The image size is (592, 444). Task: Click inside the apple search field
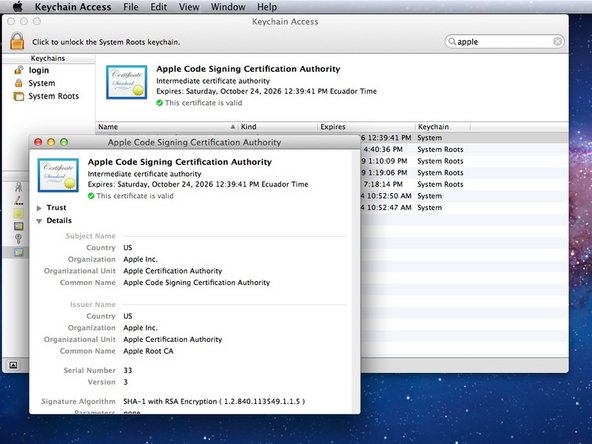(x=504, y=42)
